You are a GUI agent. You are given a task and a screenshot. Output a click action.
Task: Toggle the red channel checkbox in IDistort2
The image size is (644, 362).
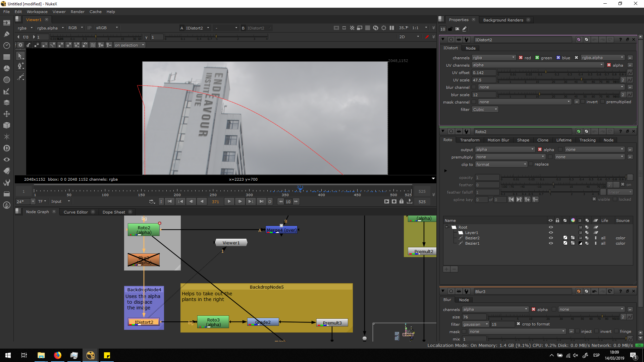tap(521, 58)
